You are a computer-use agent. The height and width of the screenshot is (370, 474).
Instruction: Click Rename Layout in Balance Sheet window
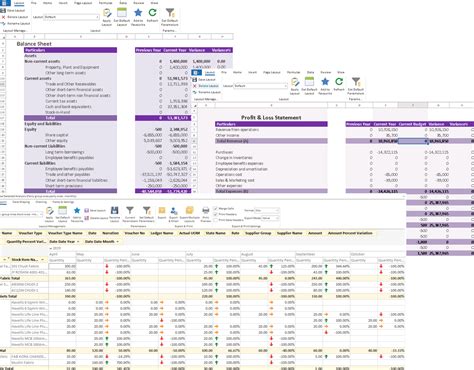point(15,24)
